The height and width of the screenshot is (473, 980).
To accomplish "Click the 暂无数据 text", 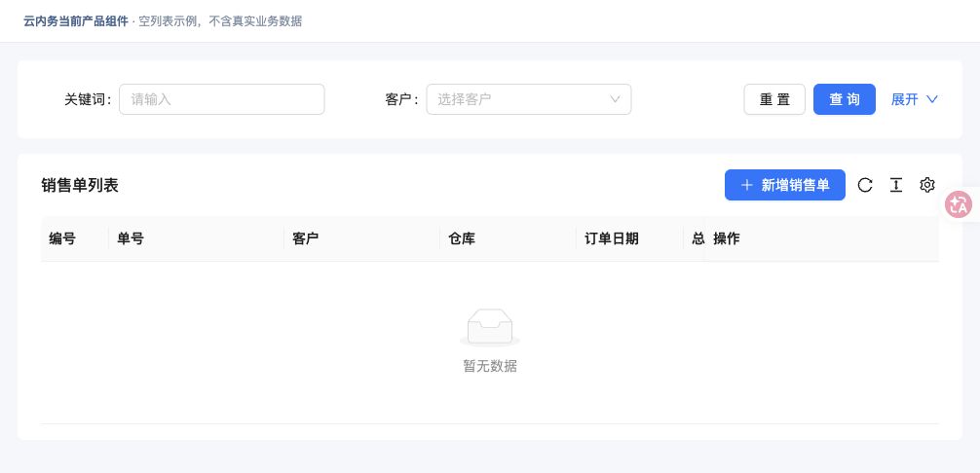I will click(490, 366).
